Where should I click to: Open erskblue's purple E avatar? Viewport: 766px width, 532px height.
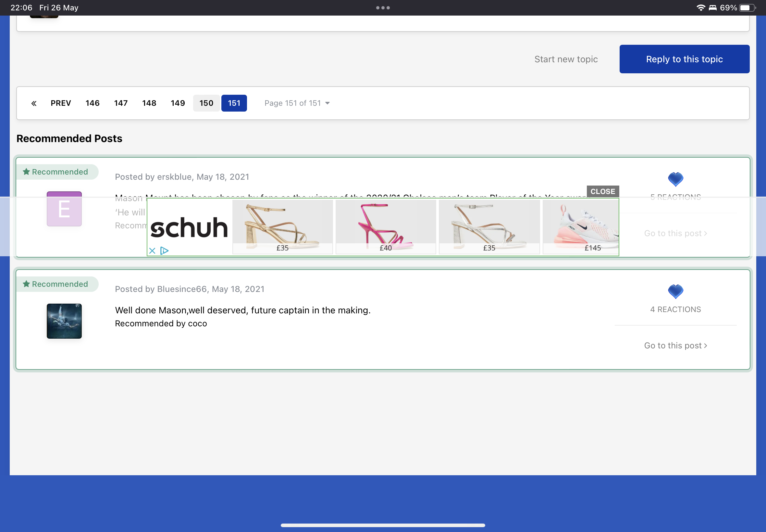(x=64, y=209)
